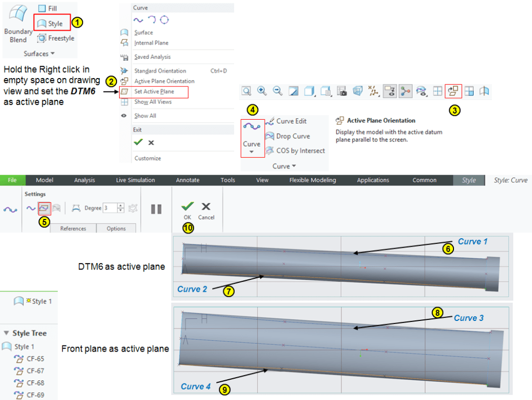
Task: Choose Set Active Plane from context menu
Action: click(x=153, y=92)
